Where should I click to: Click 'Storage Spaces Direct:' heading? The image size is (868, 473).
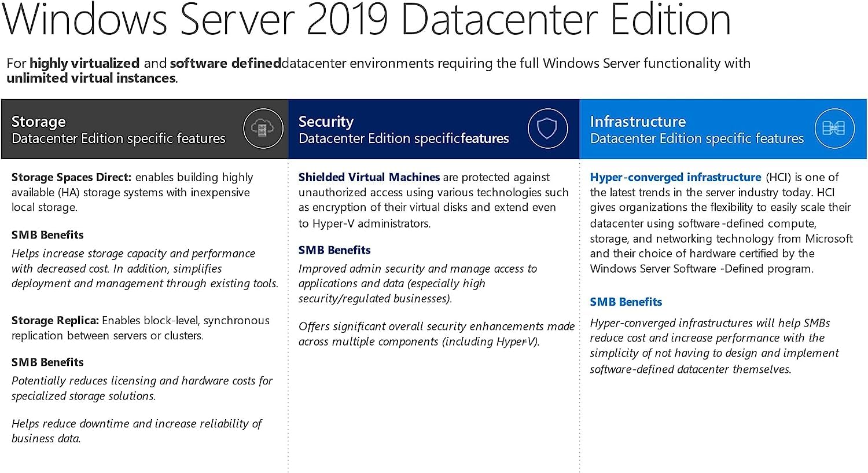pos(72,177)
